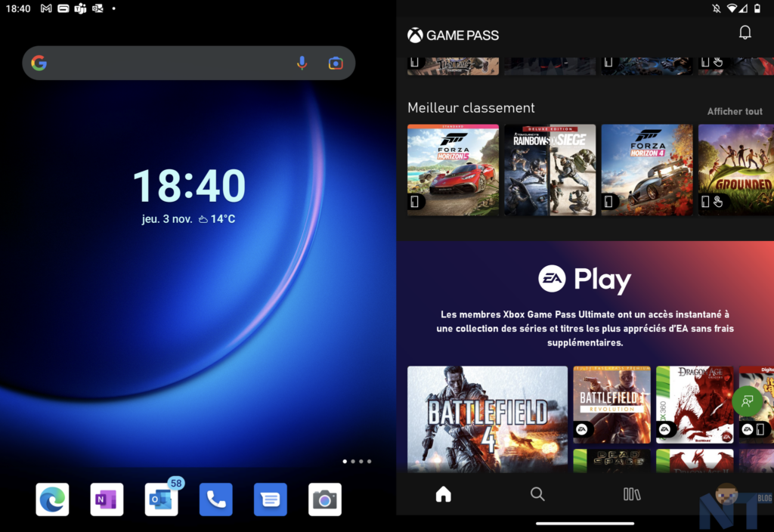This screenshot has height=532, width=774.
Task: Tap the 18:40 clock widget
Action: coord(189,186)
